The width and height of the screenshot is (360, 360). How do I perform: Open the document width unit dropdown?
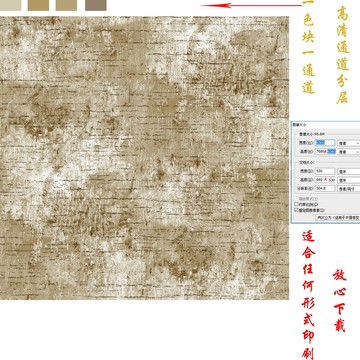(349, 171)
